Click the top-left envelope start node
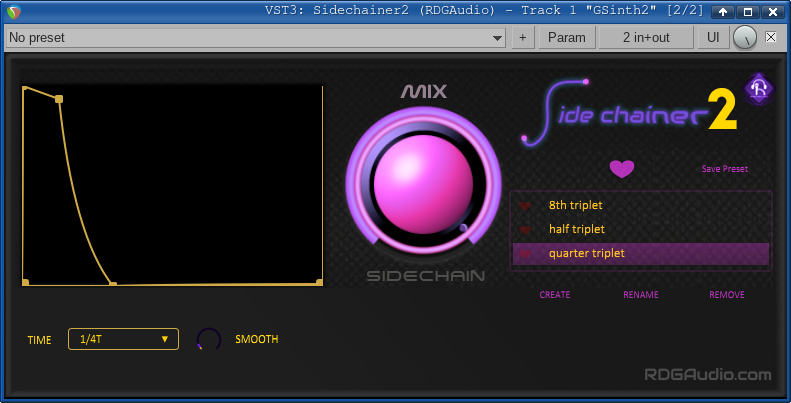Screen dimensions: 791x403 [25, 88]
